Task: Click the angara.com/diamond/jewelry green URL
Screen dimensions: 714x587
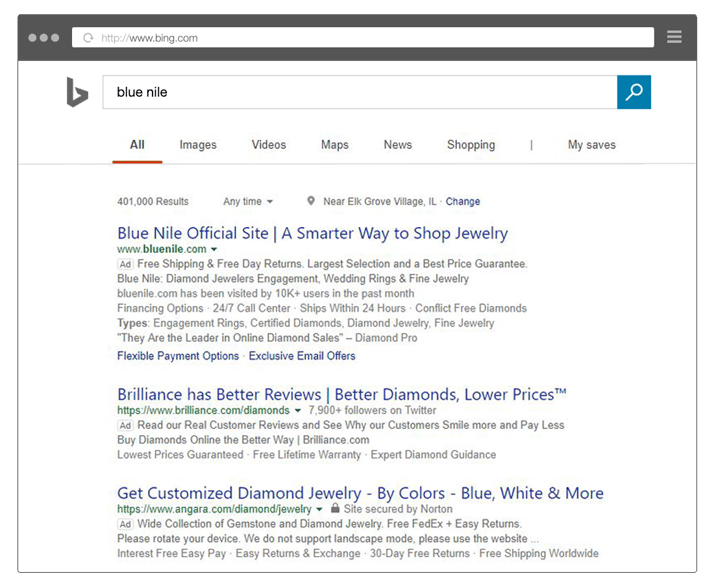Action: pyautogui.click(x=214, y=509)
